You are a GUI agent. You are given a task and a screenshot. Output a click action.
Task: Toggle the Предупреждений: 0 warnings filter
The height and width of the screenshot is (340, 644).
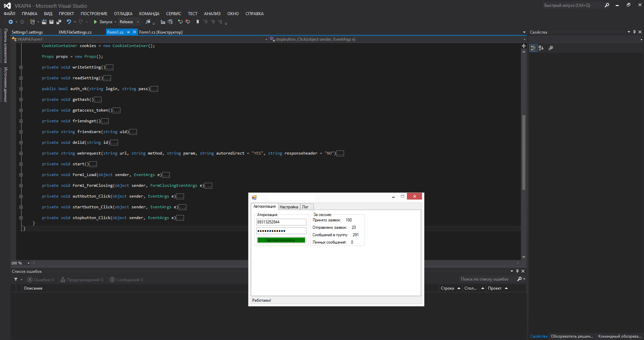82,280
